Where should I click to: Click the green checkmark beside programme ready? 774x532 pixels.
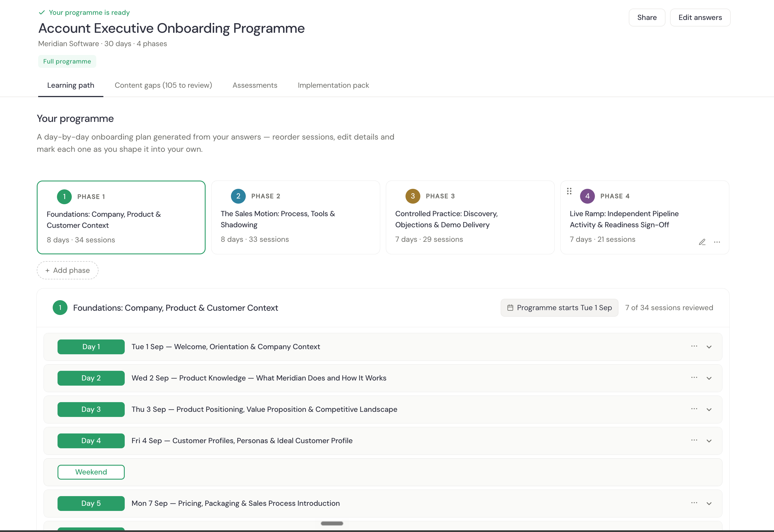pos(42,12)
